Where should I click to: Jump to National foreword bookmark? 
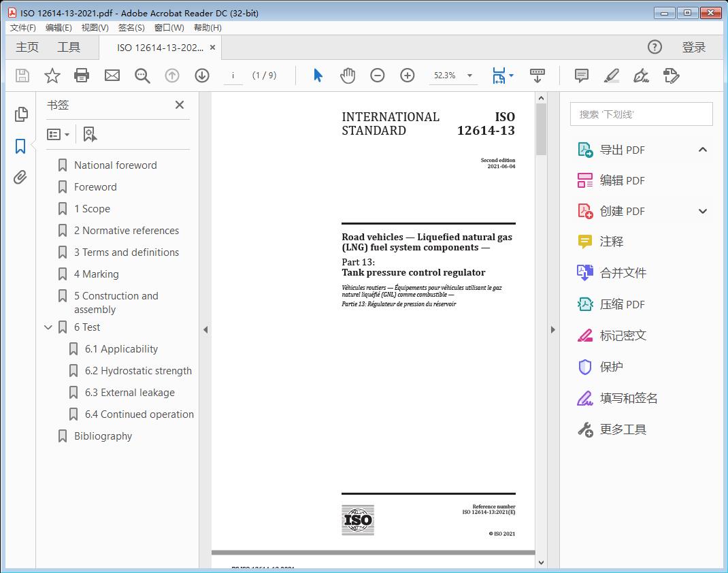[x=115, y=165]
